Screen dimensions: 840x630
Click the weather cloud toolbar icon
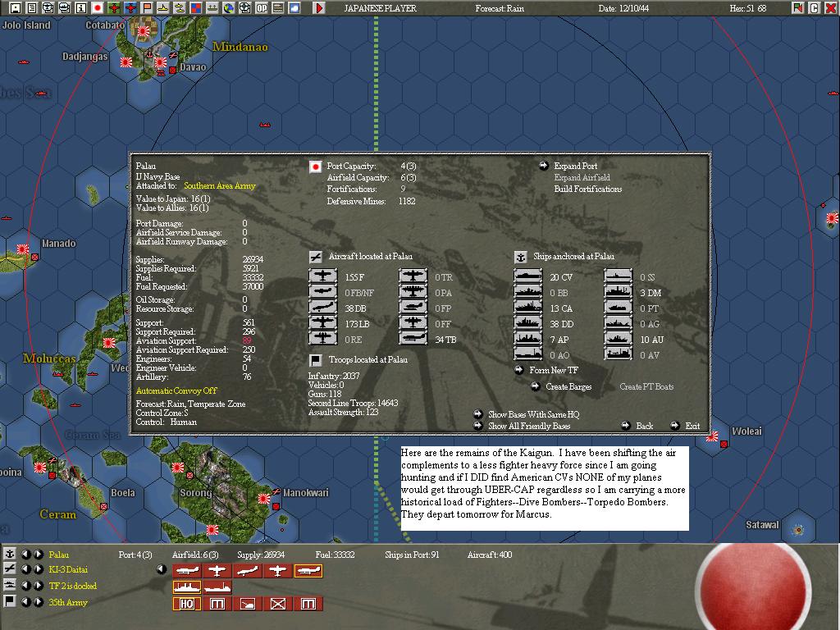294,7
